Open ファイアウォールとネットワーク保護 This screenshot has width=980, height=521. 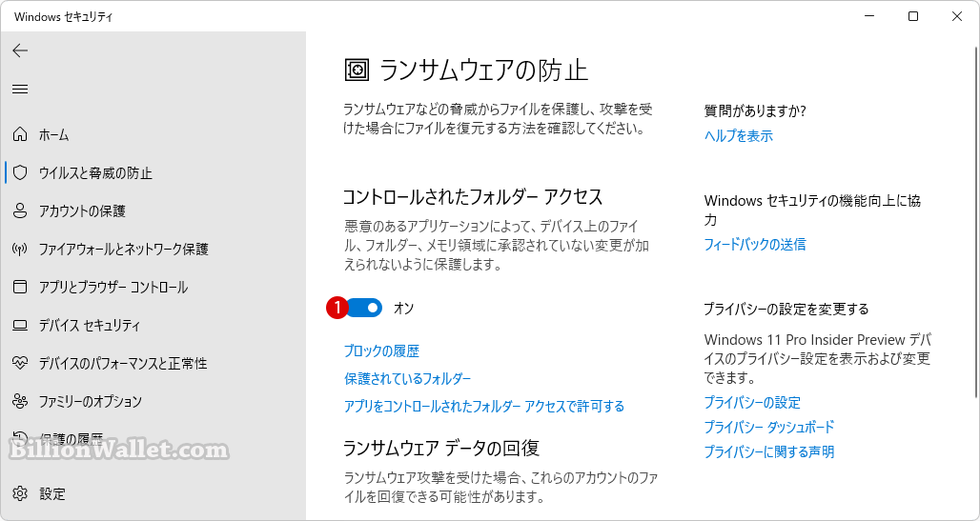(x=123, y=249)
